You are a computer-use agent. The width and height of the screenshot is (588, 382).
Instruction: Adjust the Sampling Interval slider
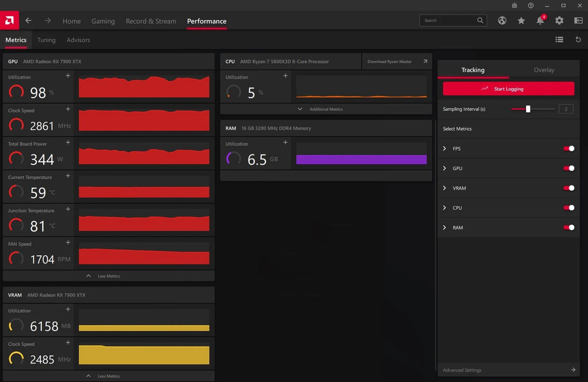(x=528, y=109)
